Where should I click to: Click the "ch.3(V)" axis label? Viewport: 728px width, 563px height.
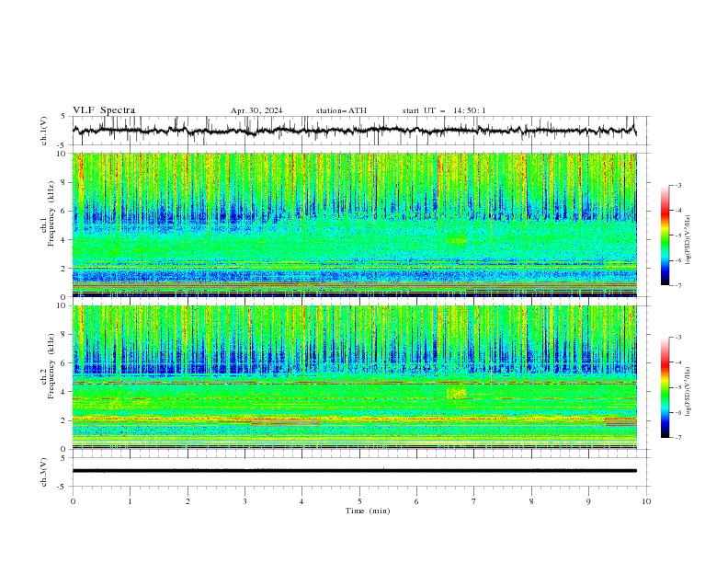click(x=44, y=472)
